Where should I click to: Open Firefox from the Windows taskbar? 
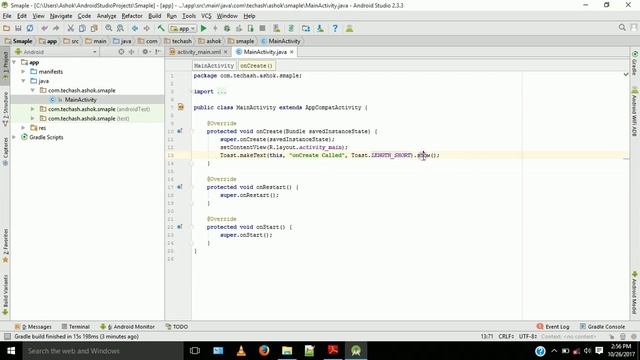(x=264, y=351)
